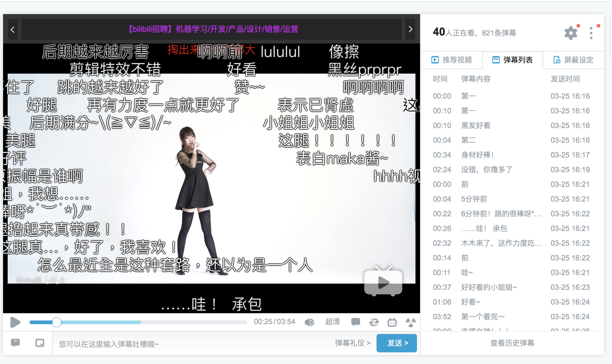Screen dimensions: 612x364
Task: Click the 40人正在看 viewer count text
Action: 454,32
